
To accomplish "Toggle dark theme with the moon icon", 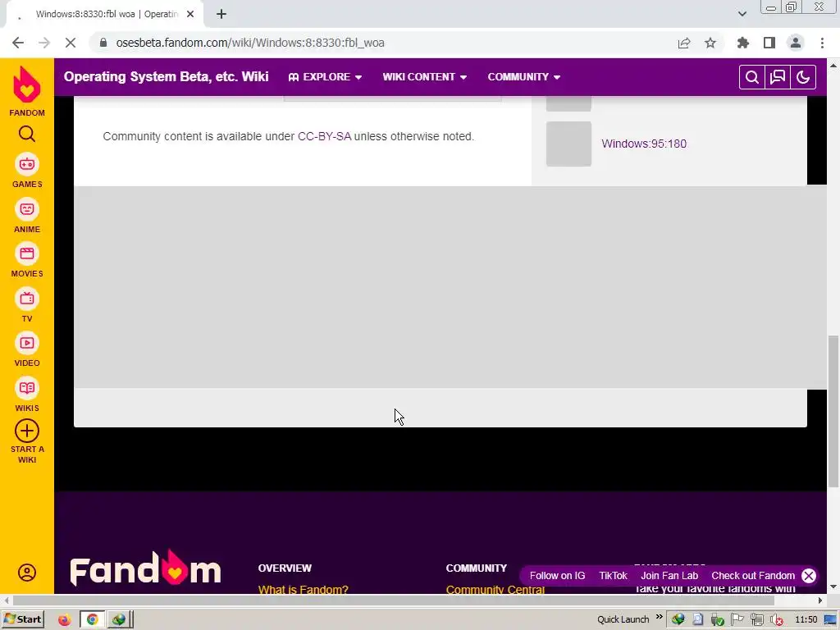I will (803, 77).
